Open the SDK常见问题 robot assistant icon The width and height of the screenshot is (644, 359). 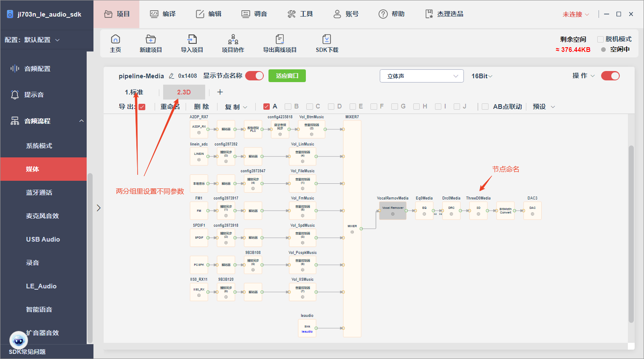(19, 340)
